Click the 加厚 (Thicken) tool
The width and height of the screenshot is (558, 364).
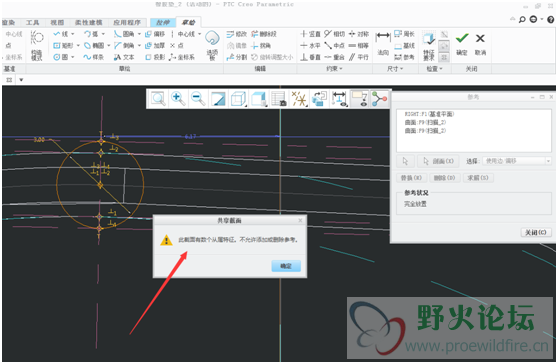tap(155, 46)
